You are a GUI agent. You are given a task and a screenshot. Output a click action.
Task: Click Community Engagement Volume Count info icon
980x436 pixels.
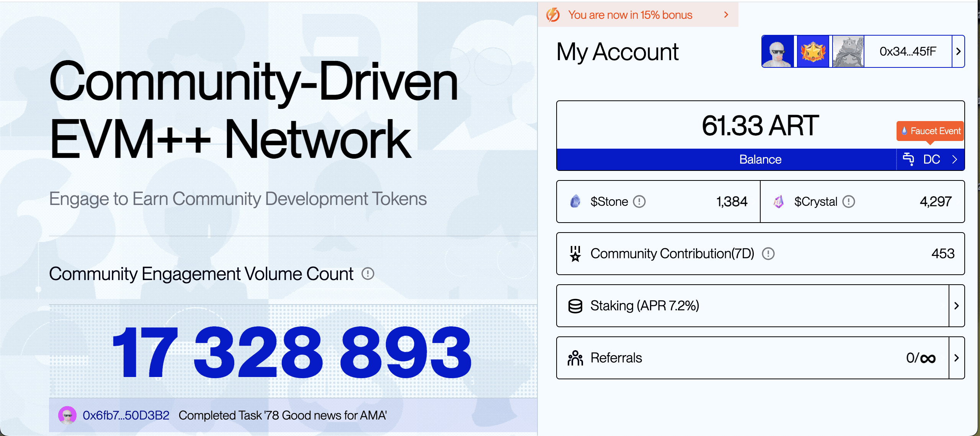point(367,274)
